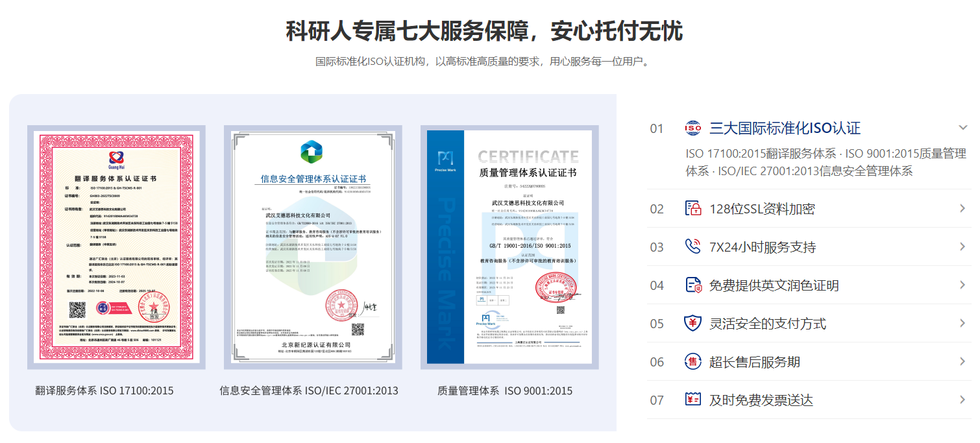Expand the 7X24小时服务支持 row arrow
Screen dimensions: 980x443
pyautogui.click(x=963, y=246)
